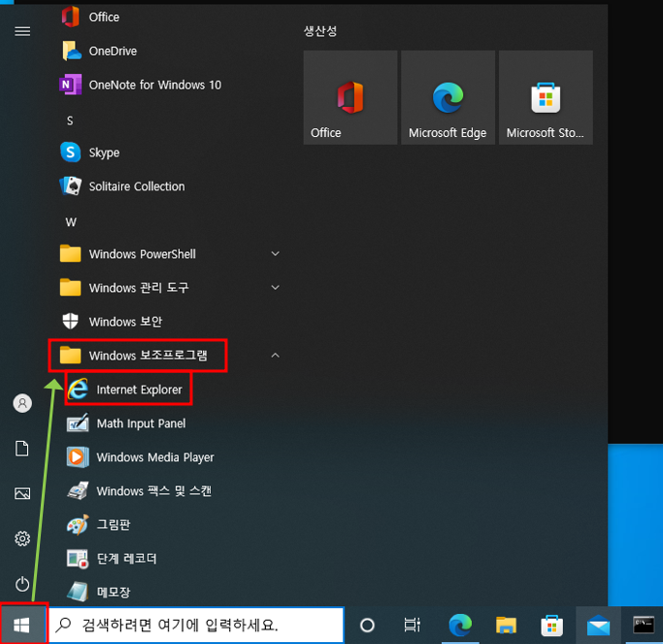Viewport: 663px width, 644px height.
Task: Click the Windows PowerShell folder
Action: [169, 254]
